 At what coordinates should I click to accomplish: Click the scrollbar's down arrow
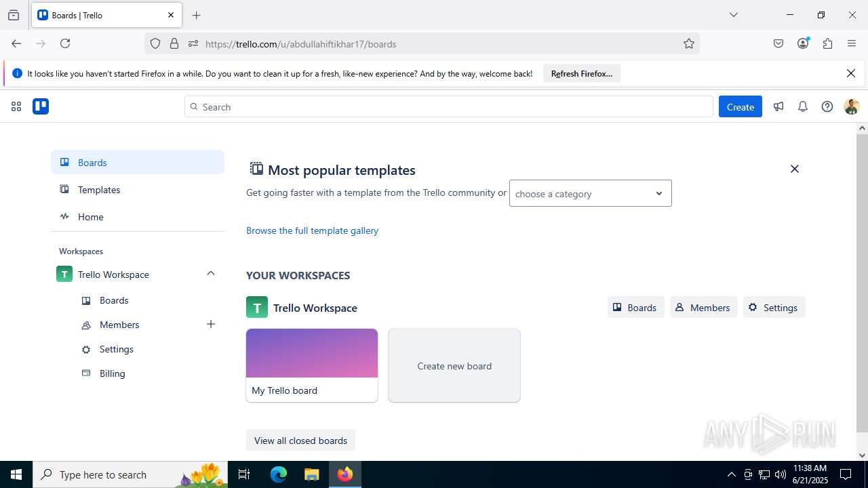[x=863, y=455]
